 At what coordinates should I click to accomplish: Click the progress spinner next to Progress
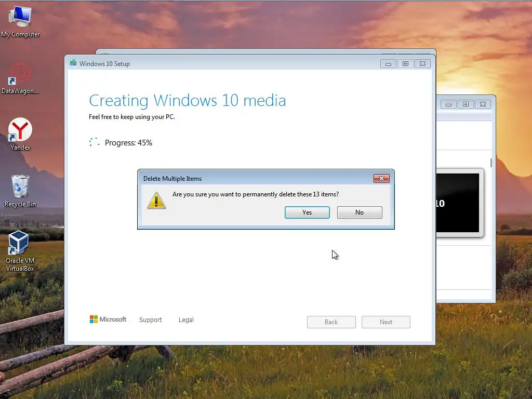(x=95, y=142)
